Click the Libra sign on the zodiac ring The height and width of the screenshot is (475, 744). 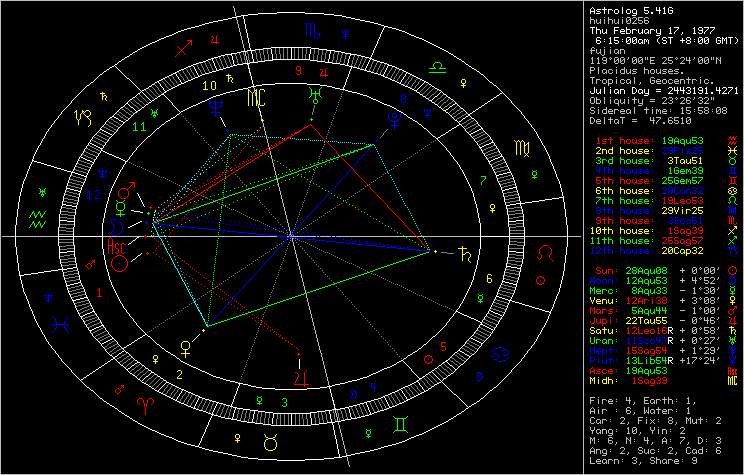437,65
